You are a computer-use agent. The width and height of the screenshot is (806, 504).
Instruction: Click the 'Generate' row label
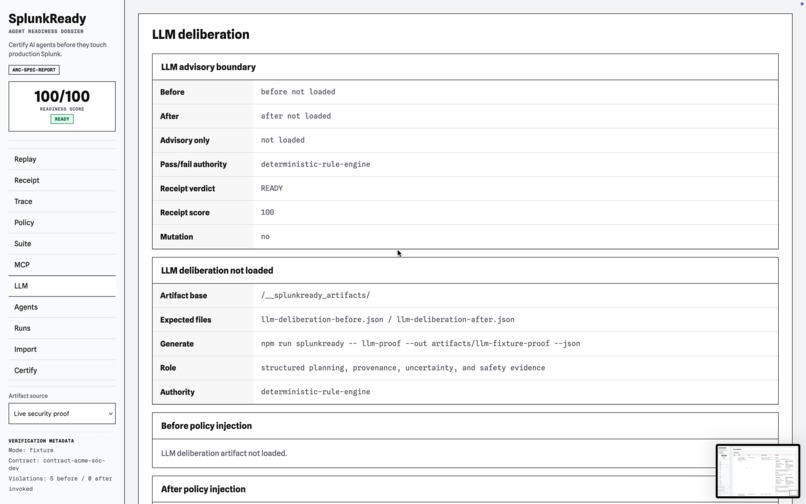click(x=177, y=344)
